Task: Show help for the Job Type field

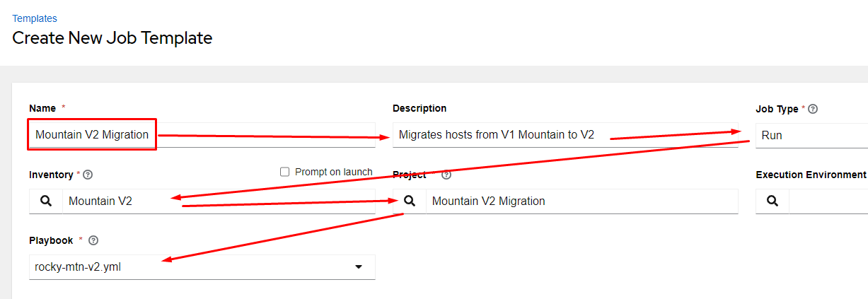Action: (x=813, y=109)
